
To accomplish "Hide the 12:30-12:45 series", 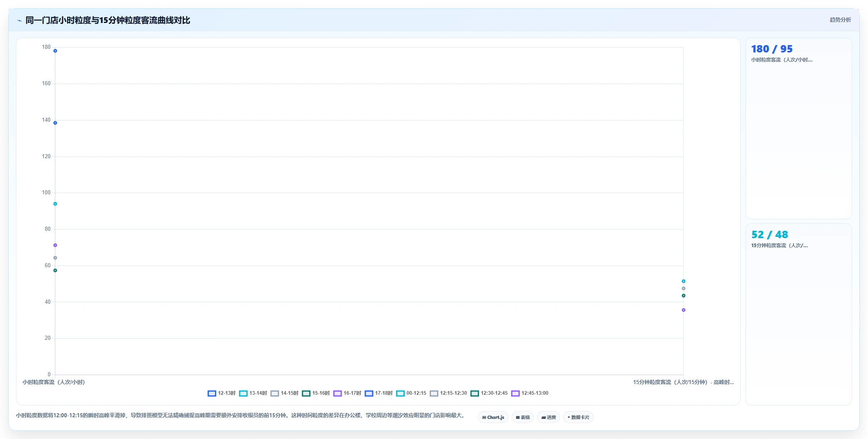I will [489, 394].
